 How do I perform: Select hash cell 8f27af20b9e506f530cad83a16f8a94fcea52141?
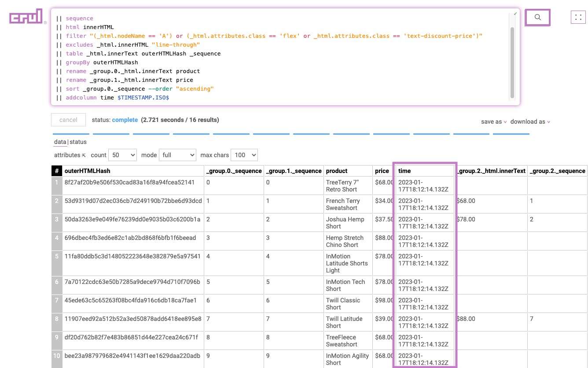[132, 186]
